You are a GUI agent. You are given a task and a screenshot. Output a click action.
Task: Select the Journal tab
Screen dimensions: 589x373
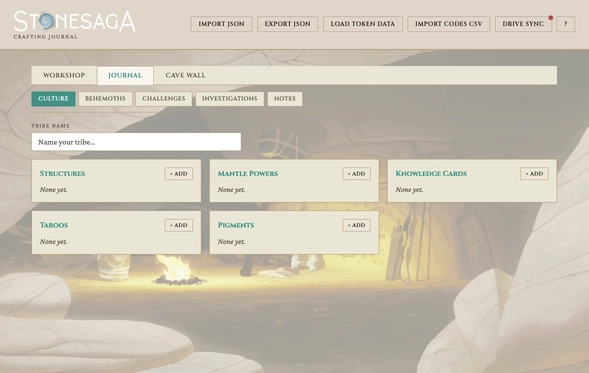click(x=125, y=75)
